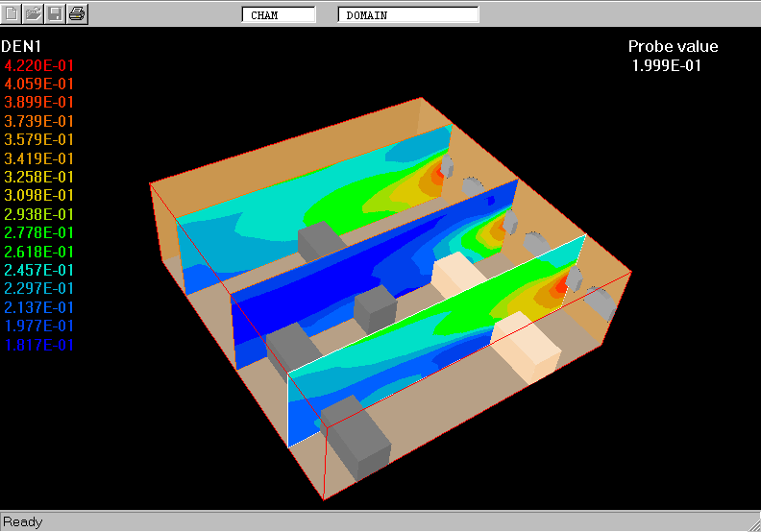Click the red hotspot on the rear contour plane

point(440,173)
